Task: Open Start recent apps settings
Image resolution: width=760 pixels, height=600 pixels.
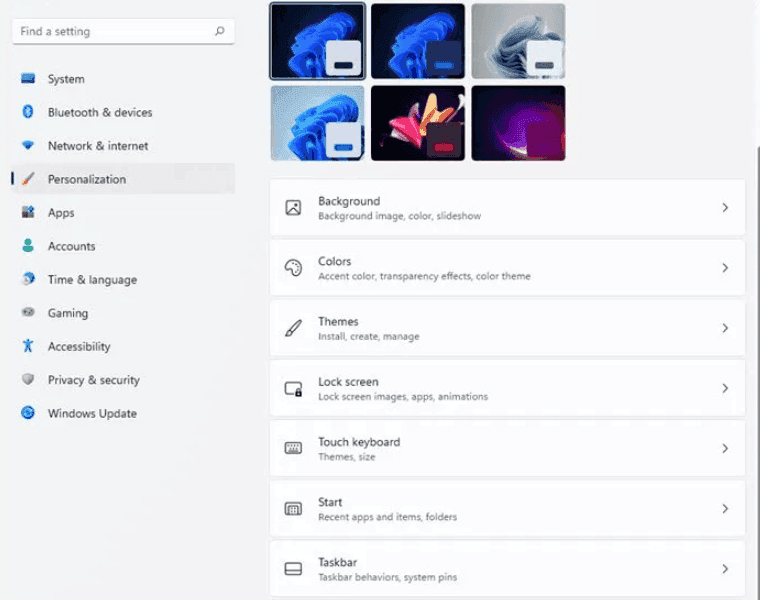Action: point(507,508)
